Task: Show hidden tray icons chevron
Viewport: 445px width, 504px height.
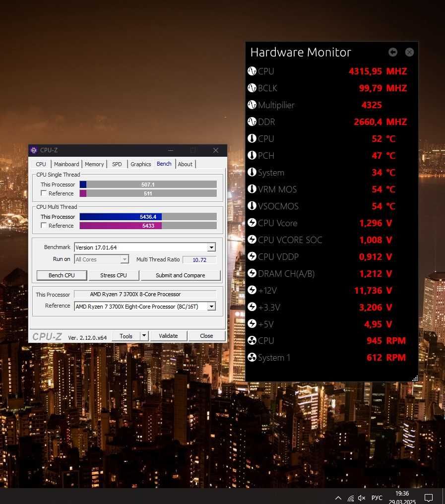Action: (x=338, y=498)
